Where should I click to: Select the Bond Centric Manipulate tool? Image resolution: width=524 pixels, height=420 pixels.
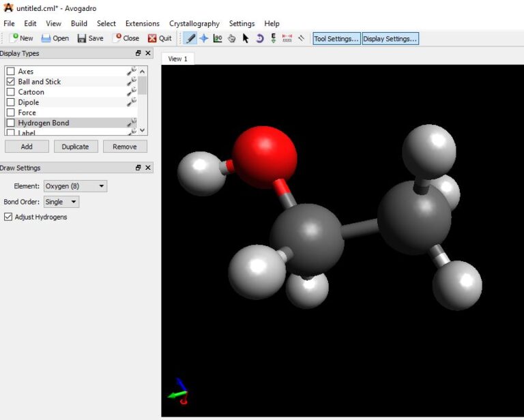pyautogui.click(x=218, y=38)
